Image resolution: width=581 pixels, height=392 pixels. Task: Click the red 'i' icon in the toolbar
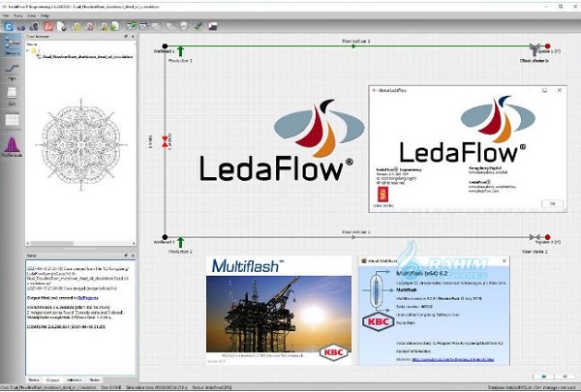click(48, 27)
